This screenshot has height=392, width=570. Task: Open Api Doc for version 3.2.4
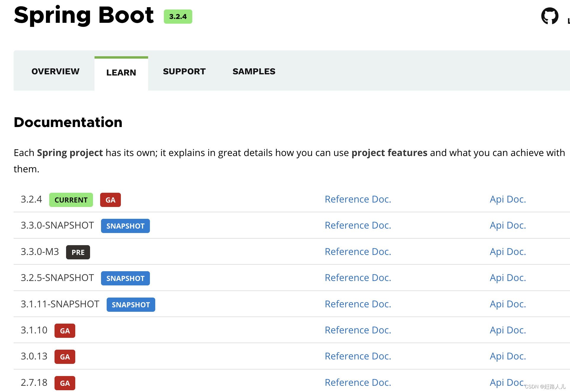508,199
